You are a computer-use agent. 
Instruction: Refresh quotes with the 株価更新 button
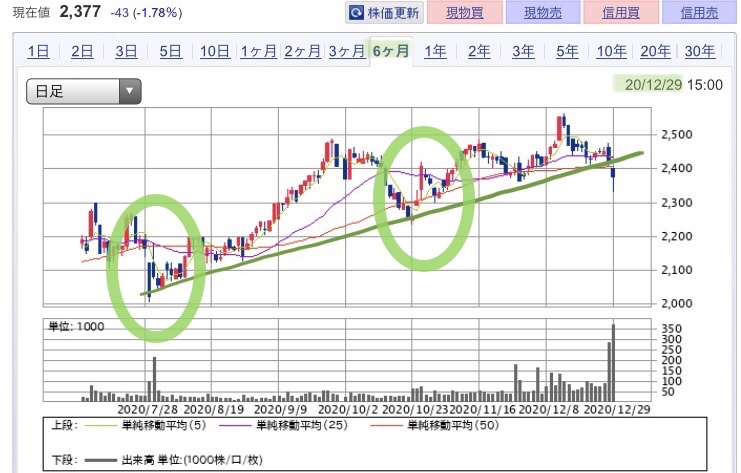tap(385, 13)
